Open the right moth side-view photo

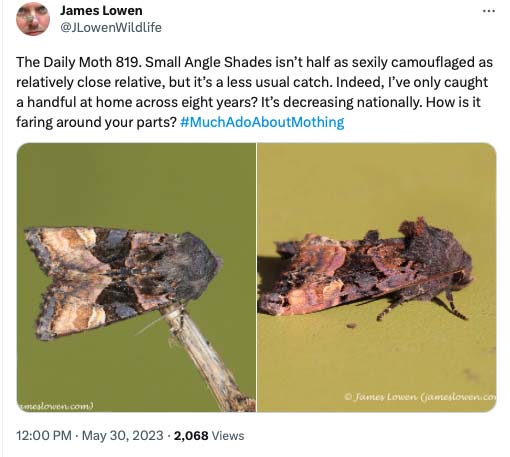(x=377, y=277)
